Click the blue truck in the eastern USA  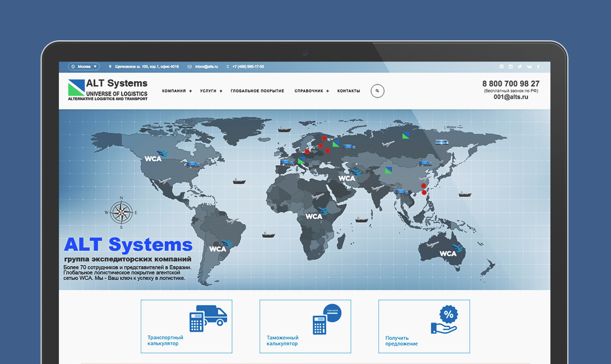click(x=193, y=165)
